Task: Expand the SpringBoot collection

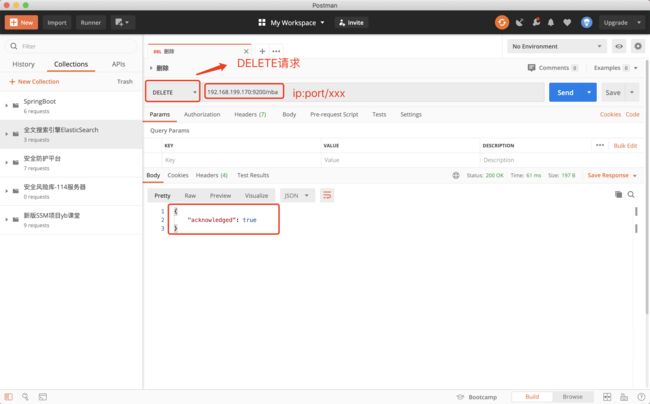Action: [6, 106]
